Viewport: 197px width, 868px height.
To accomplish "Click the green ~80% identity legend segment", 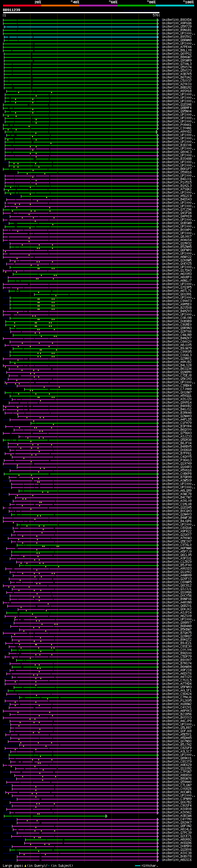I will point(137,6).
